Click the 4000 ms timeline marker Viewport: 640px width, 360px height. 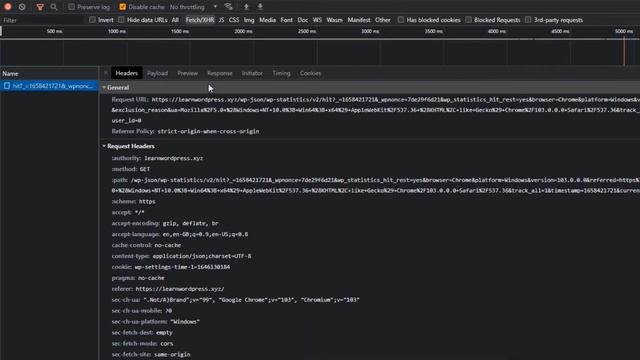click(x=497, y=31)
